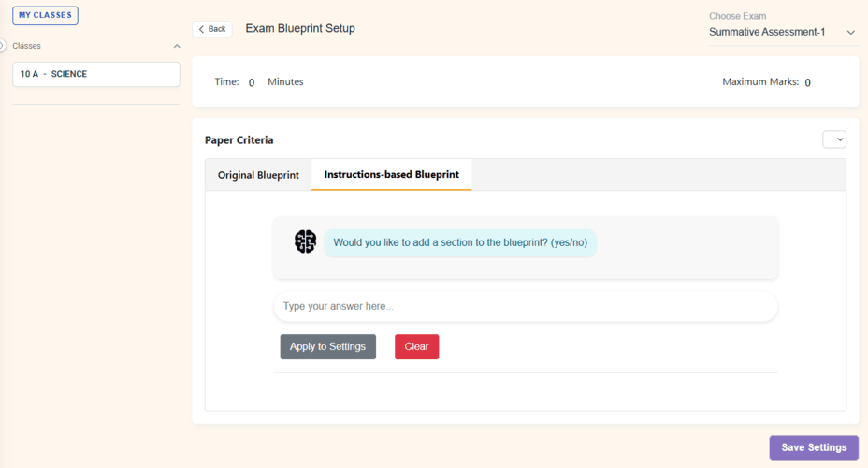Click the Minutes label beside Time
The image size is (868, 468).
point(285,82)
